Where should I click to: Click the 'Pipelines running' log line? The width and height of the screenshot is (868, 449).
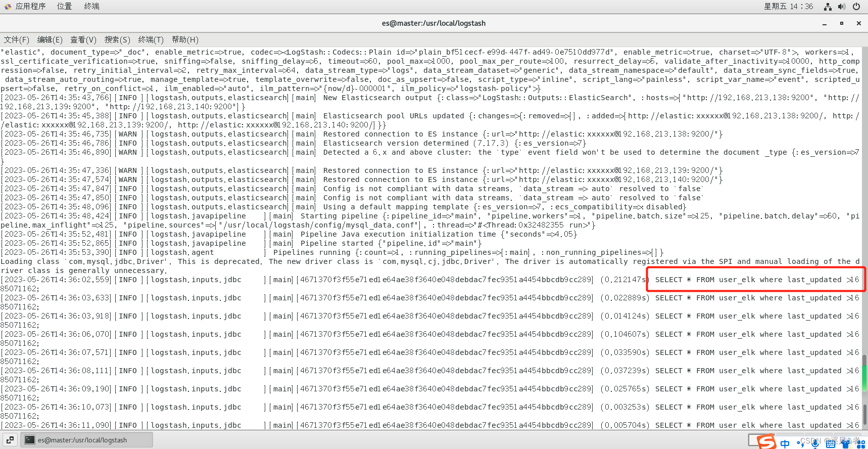coord(332,252)
